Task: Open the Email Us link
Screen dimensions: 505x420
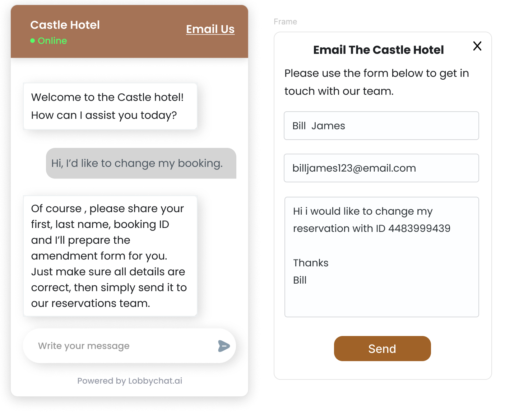Action: tap(210, 29)
